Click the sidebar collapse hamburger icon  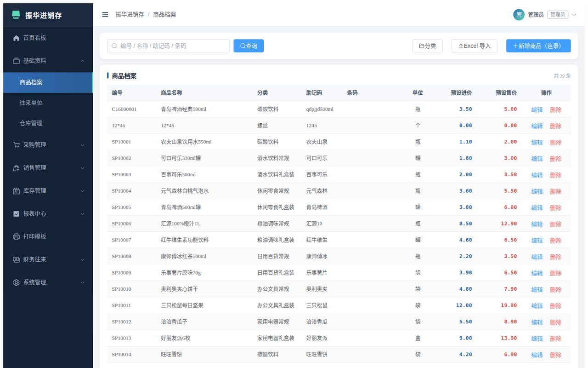[105, 15]
